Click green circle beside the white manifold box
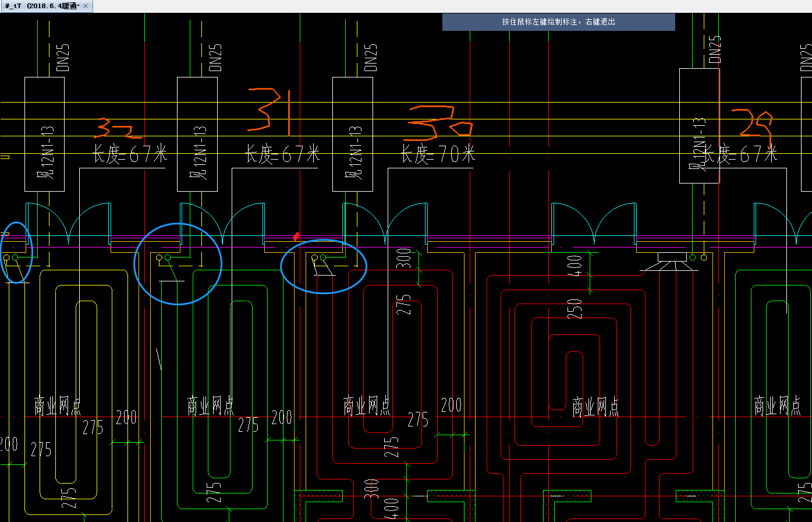Viewport: 812px width, 522px height. (693, 257)
